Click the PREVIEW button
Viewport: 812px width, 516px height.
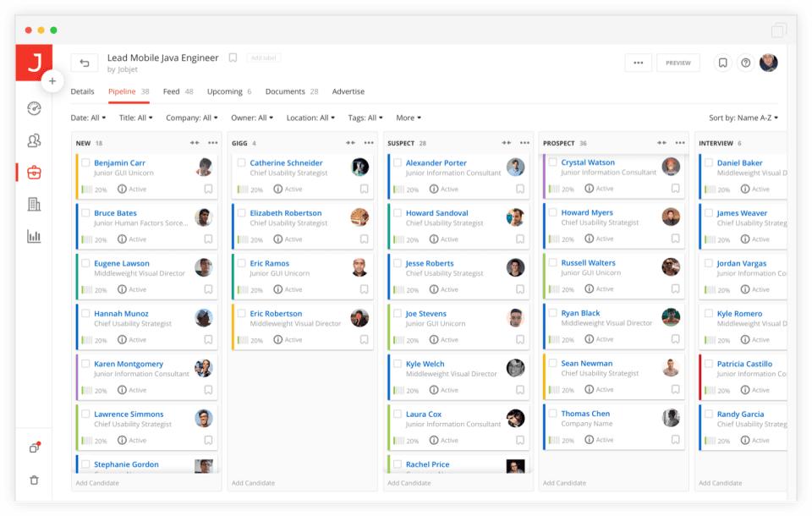click(678, 63)
